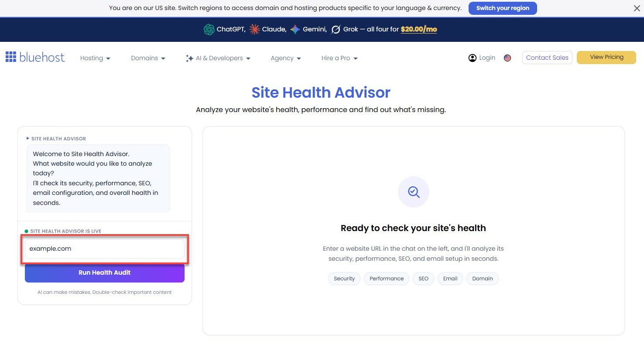Click the welcome message chat bubble
Image resolution: width=644 pixels, height=344 pixels.
point(98,178)
